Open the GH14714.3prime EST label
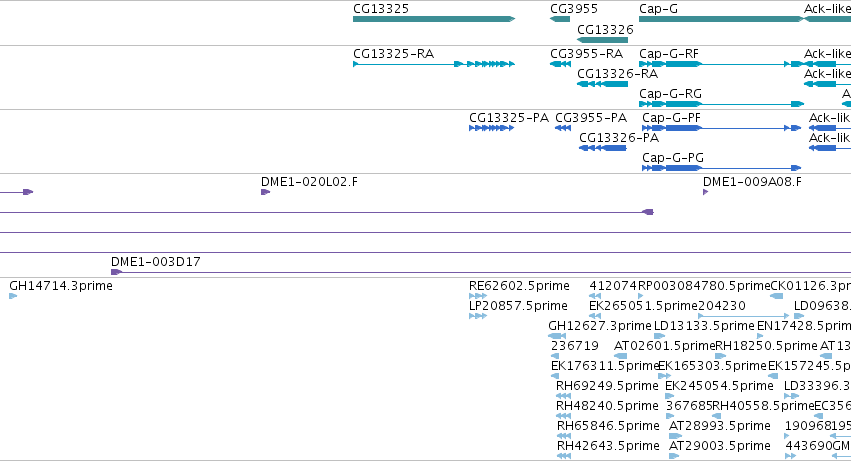 [61, 286]
